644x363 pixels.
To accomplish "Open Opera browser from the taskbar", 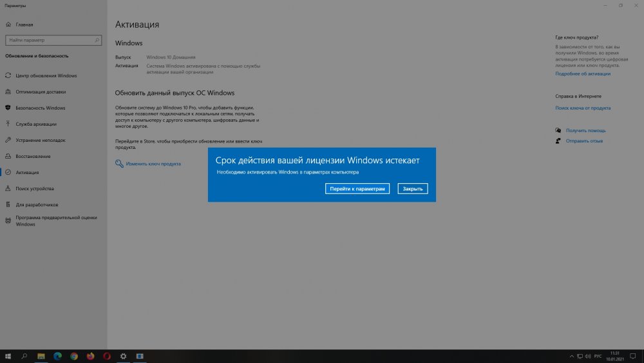I will [x=107, y=356].
